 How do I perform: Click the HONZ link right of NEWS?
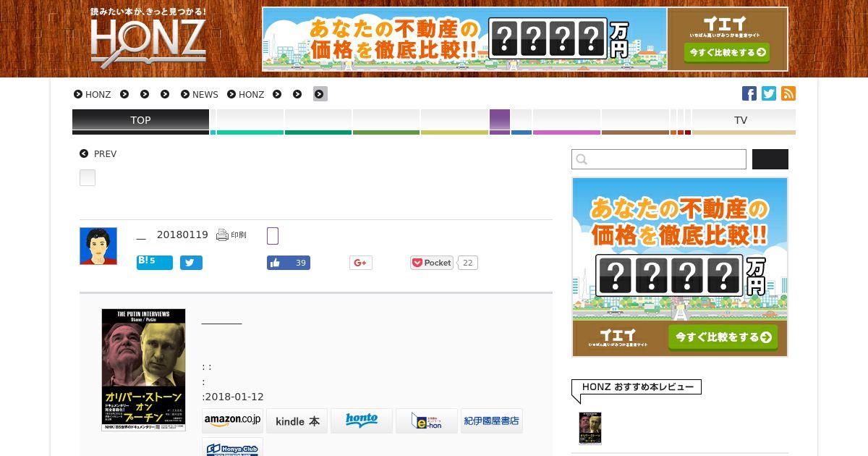click(x=252, y=94)
